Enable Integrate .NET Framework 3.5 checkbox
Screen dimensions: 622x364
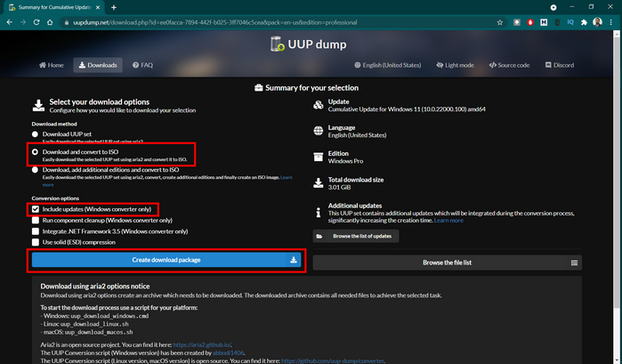tap(36, 231)
